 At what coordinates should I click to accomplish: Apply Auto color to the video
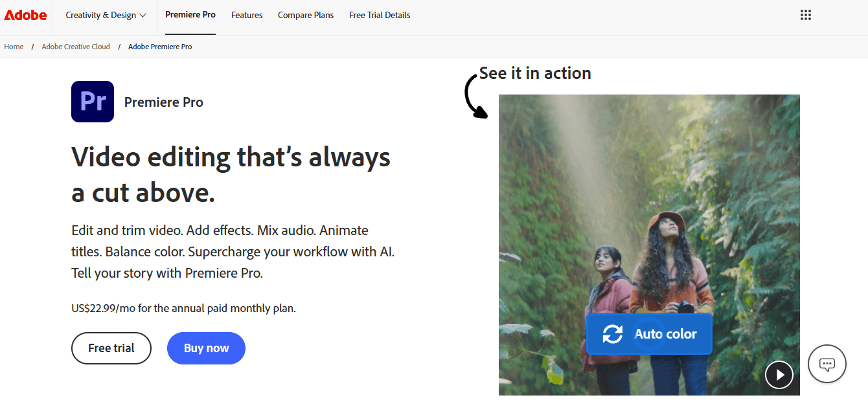pyautogui.click(x=649, y=333)
